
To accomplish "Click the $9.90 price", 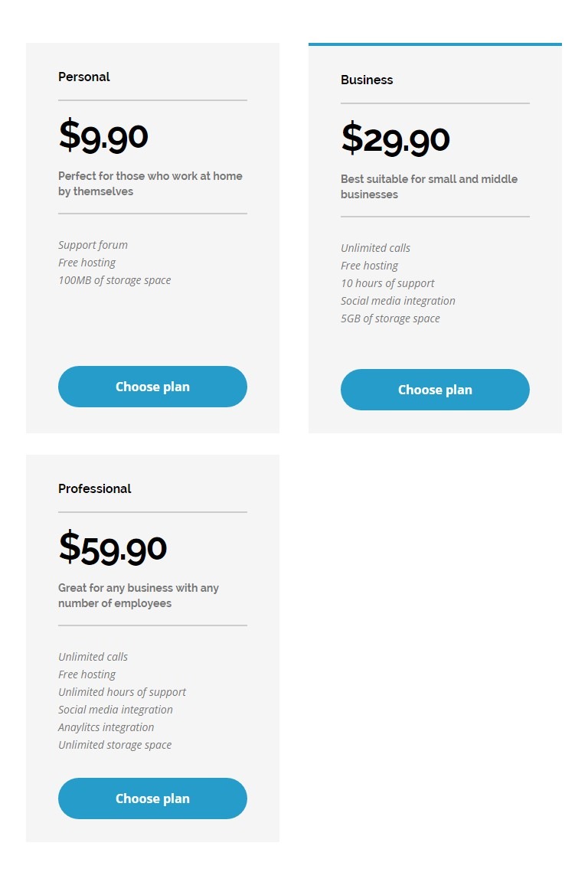I will pos(103,136).
